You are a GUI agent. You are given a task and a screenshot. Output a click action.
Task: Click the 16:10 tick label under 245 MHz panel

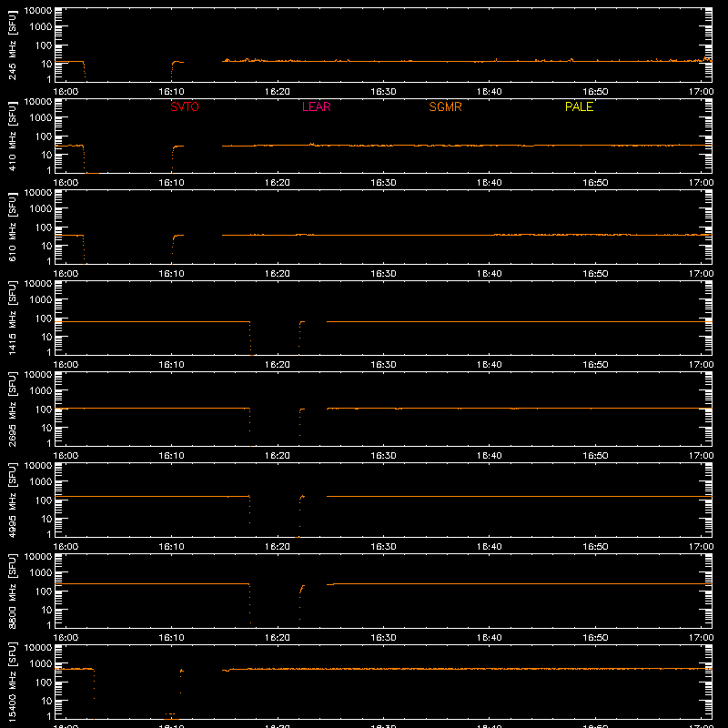[171, 92]
